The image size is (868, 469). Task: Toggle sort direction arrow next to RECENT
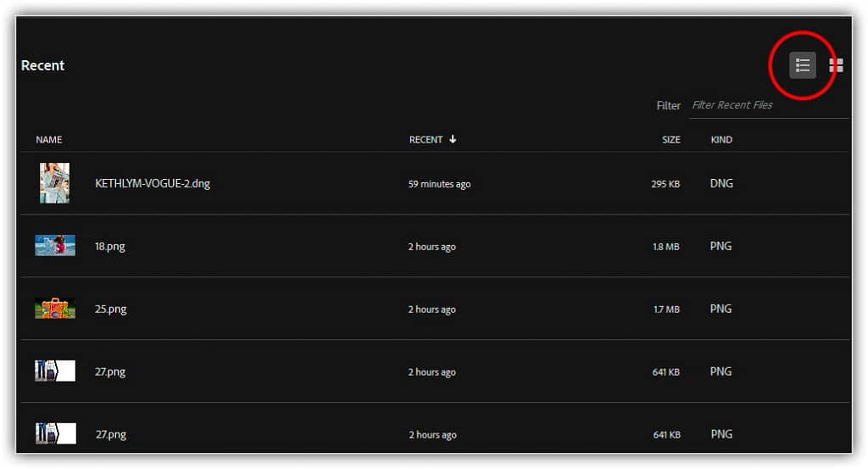[x=453, y=139]
